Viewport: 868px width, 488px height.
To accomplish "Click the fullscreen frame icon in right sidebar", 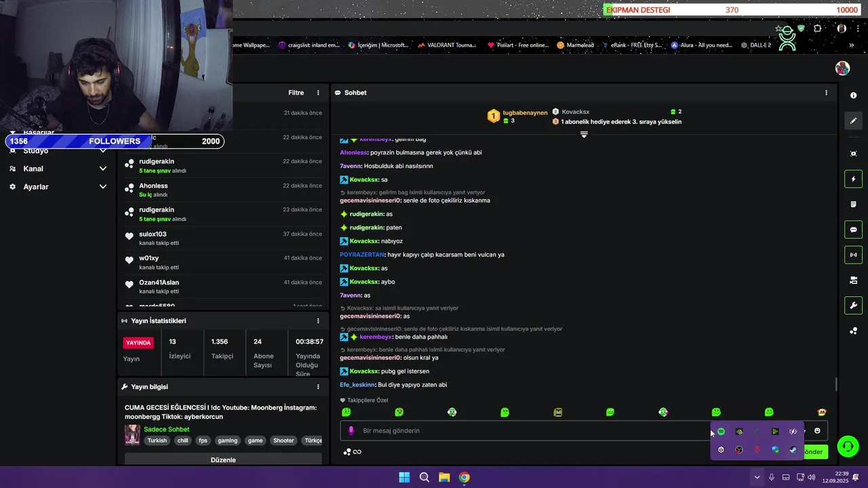I will point(853,154).
